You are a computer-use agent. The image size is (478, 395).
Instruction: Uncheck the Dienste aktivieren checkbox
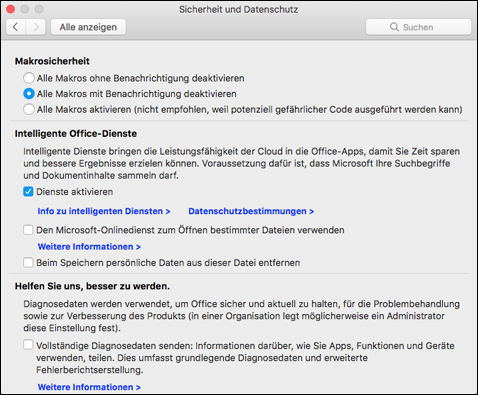(x=28, y=192)
